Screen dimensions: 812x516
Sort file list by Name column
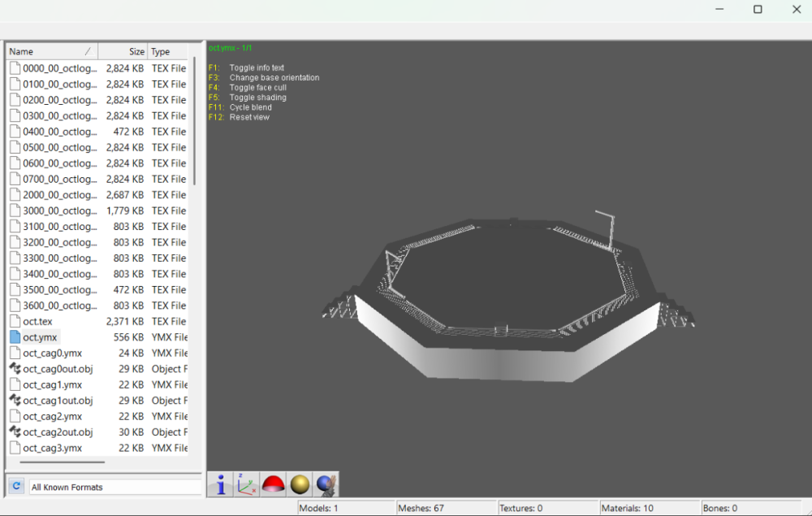click(52, 51)
